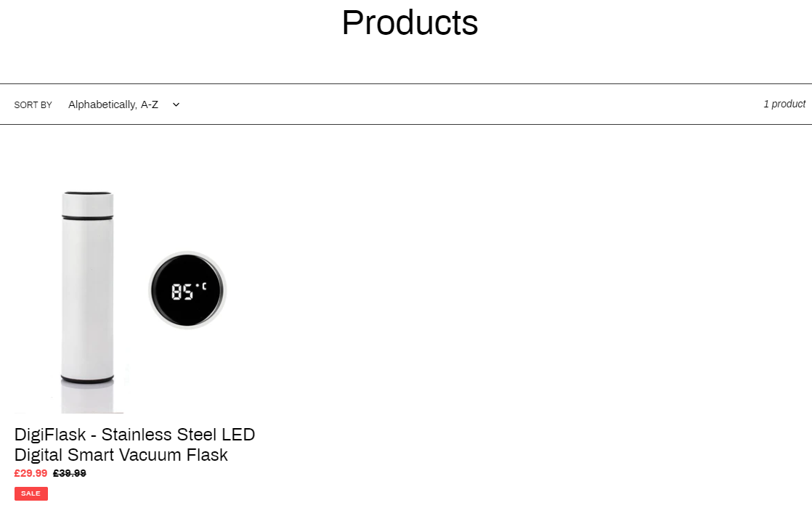Click the SORT BY label

click(33, 105)
